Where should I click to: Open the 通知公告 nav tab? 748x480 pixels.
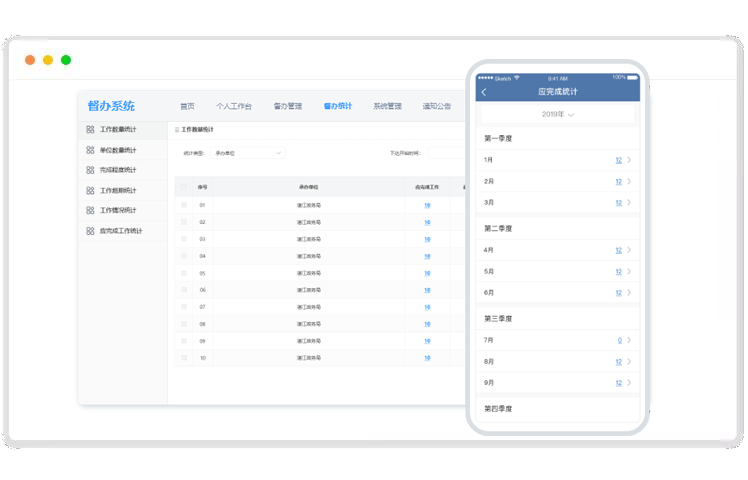(x=437, y=106)
